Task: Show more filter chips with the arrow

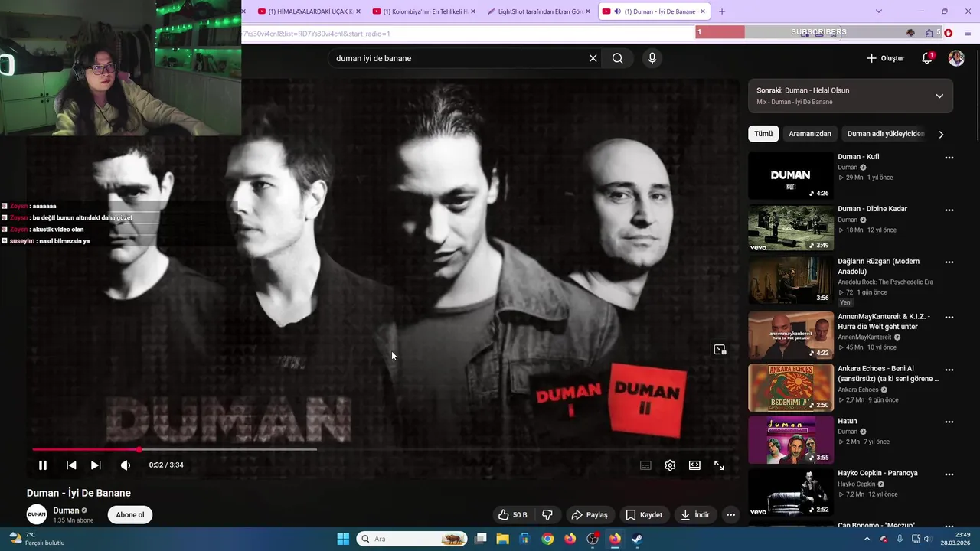Action: [941, 134]
